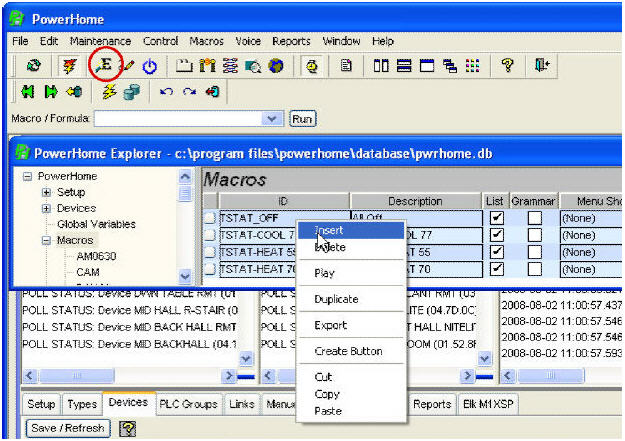The image size is (625, 441).
Task: Expand the Devices tree node
Action: (46, 208)
